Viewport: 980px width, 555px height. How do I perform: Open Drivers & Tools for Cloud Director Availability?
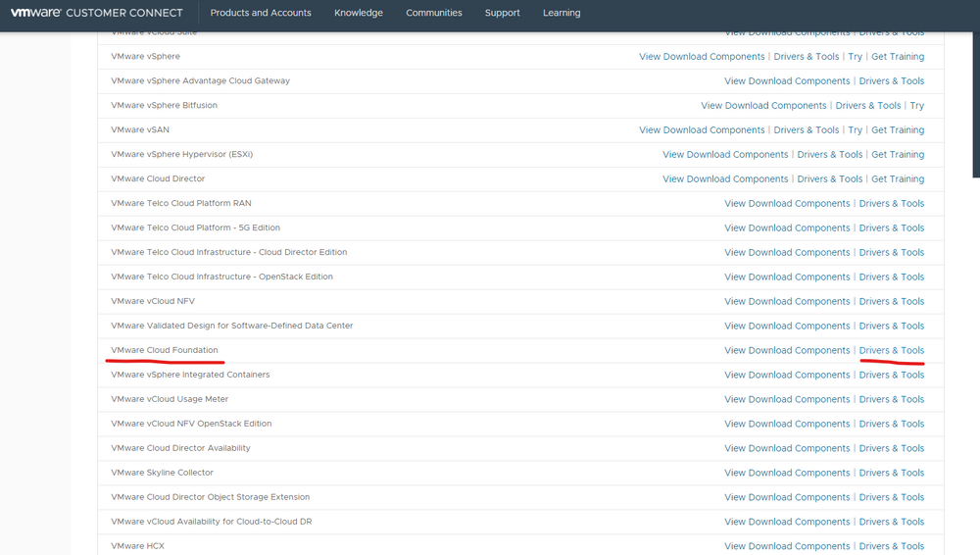pos(891,448)
